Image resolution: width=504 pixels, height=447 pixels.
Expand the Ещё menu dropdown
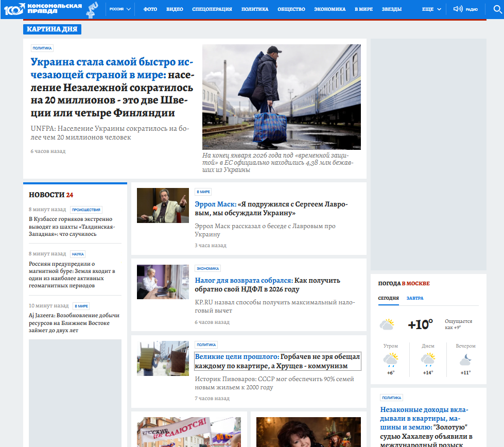click(x=431, y=9)
